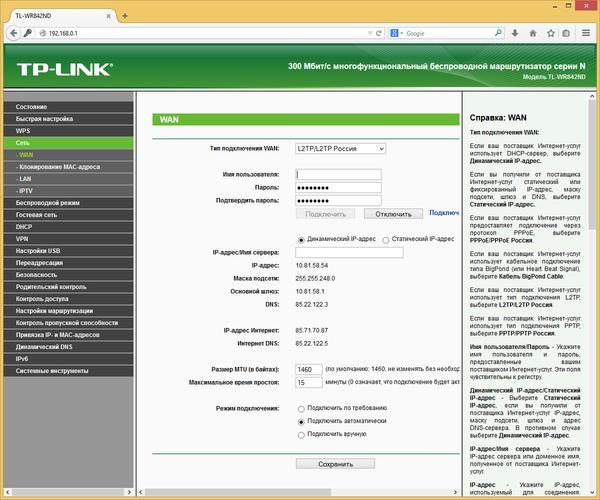The height and width of the screenshot is (500, 600).
Task: Click the IP address value 10.81.58.54
Action: [x=311, y=265]
